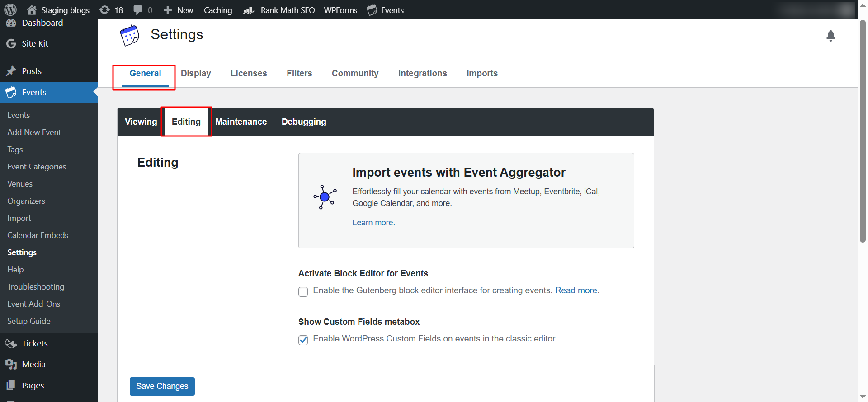Go to the Community tab
868x402 pixels.
[355, 73]
